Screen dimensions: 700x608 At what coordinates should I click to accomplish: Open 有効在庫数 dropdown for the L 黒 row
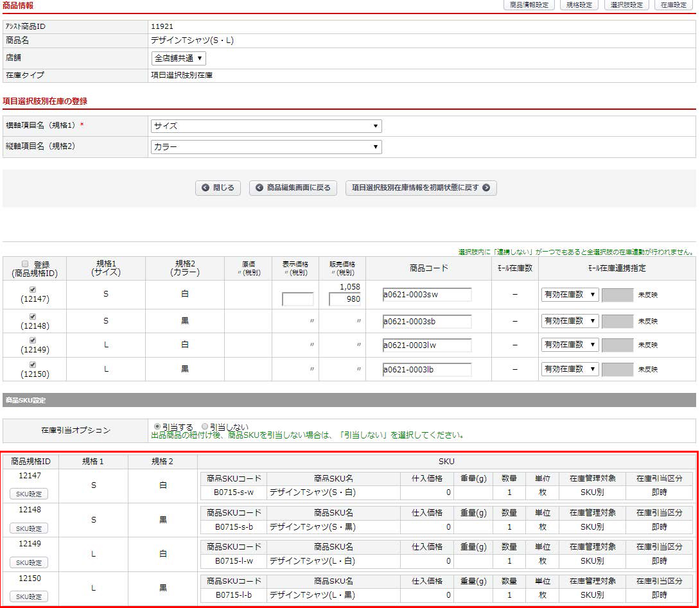click(570, 369)
